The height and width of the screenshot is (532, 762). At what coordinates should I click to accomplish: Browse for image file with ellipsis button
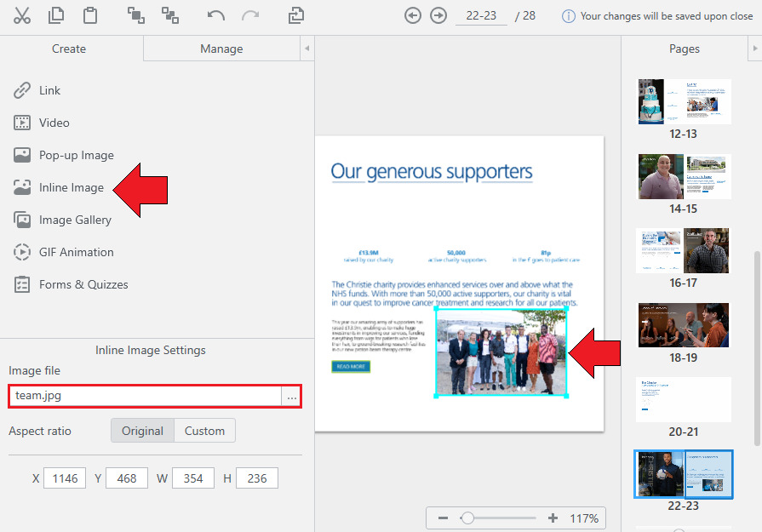[291, 396]
